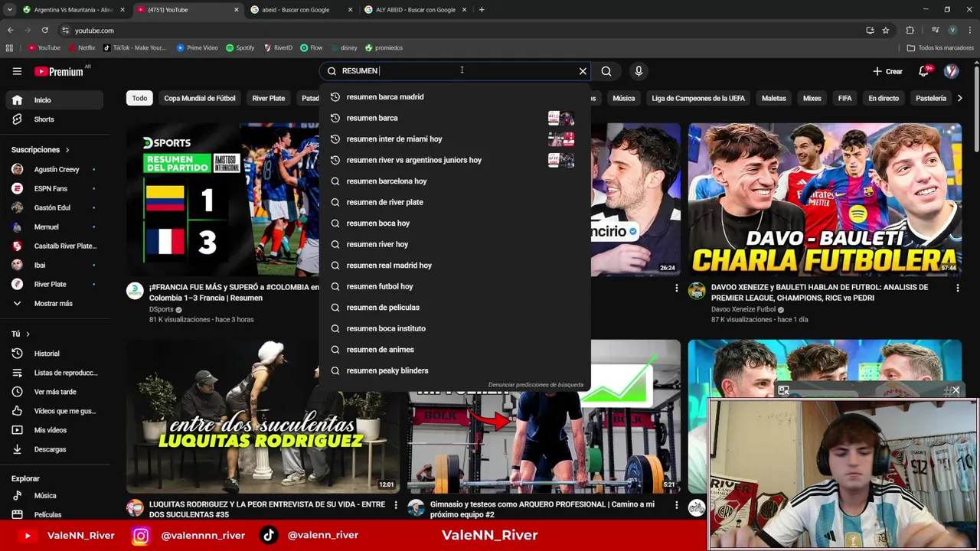Open the Chrome apps grid icon
Screen dimensions: 980x551
click(x=9, y=47)
